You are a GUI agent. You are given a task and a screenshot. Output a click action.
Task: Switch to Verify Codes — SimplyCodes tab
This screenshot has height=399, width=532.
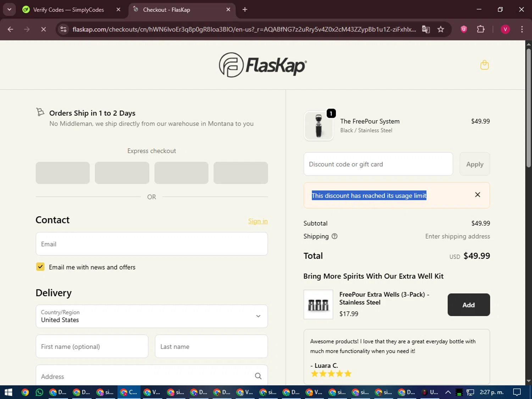[68, 10]
